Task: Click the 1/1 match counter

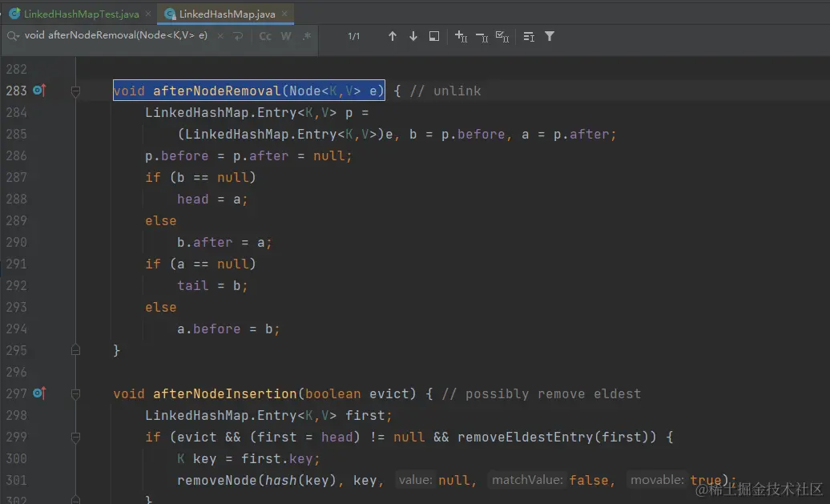Action: point(353,36)
